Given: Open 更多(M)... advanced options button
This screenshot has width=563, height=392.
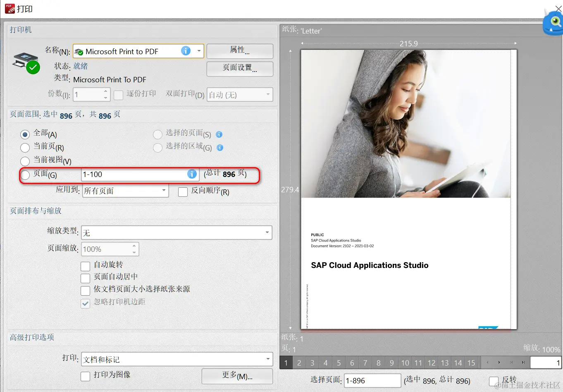Looking at the screenshot, I should [x=237, y=376].
